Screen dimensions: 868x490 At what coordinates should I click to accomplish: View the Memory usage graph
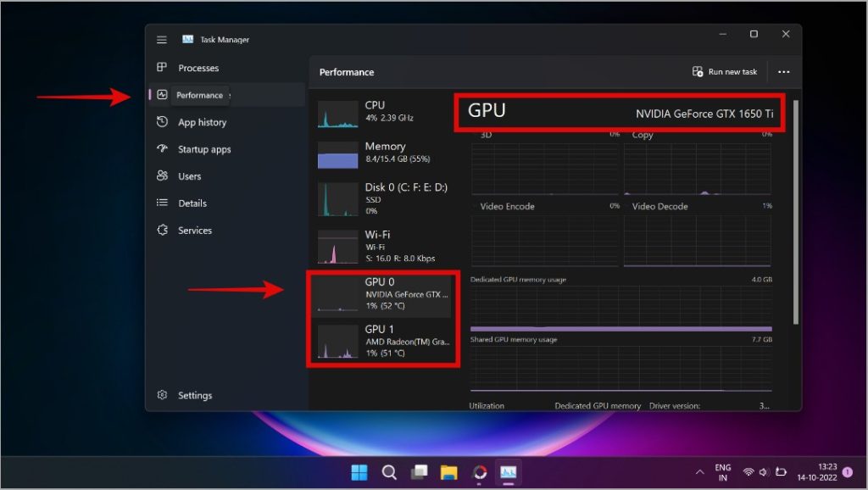(381, 153)
